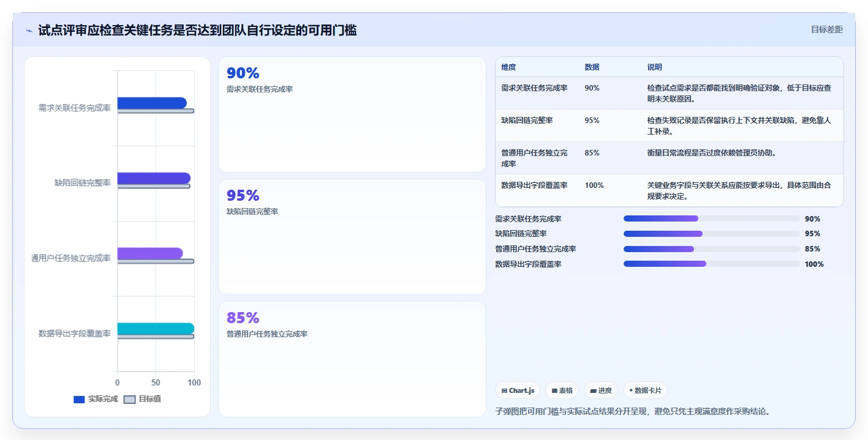Open the 85% 普通用户任务独立完成率 data card

[352, 359]
